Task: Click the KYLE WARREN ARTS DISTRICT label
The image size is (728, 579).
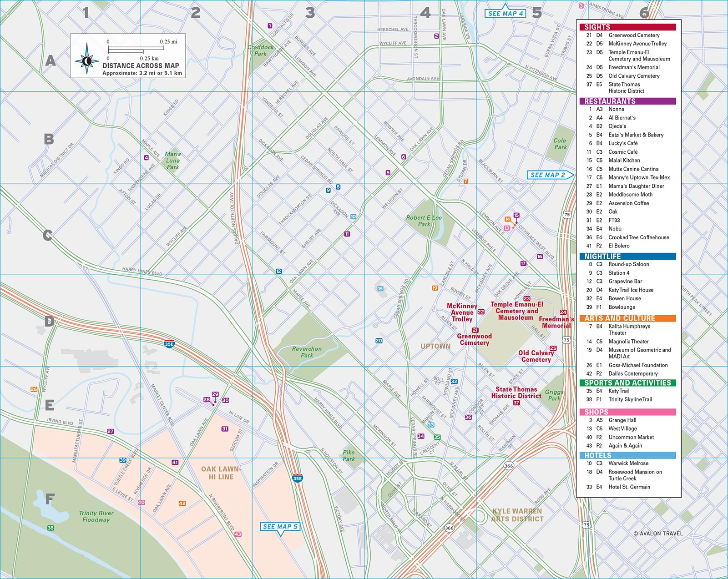Action: pos(518,515)
